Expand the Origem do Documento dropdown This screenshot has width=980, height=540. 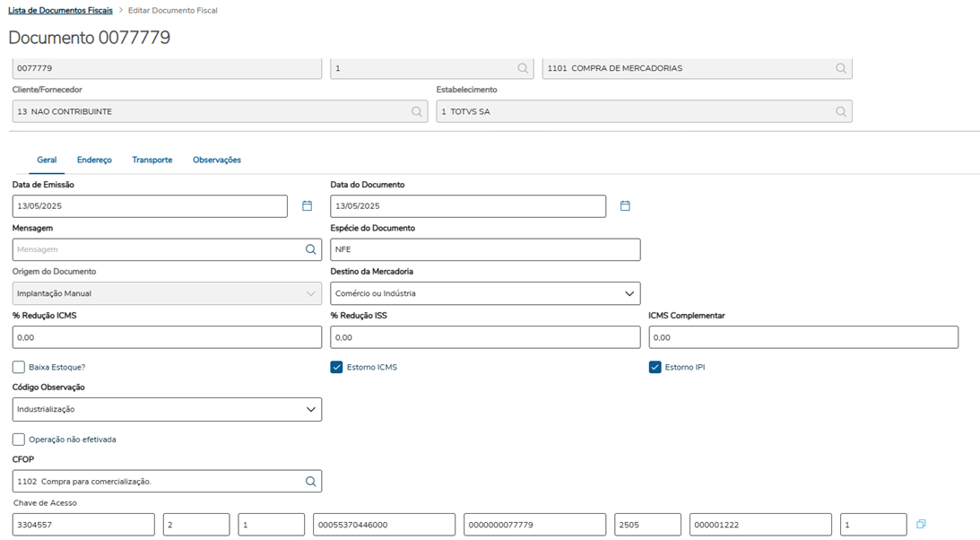[311, 293]
